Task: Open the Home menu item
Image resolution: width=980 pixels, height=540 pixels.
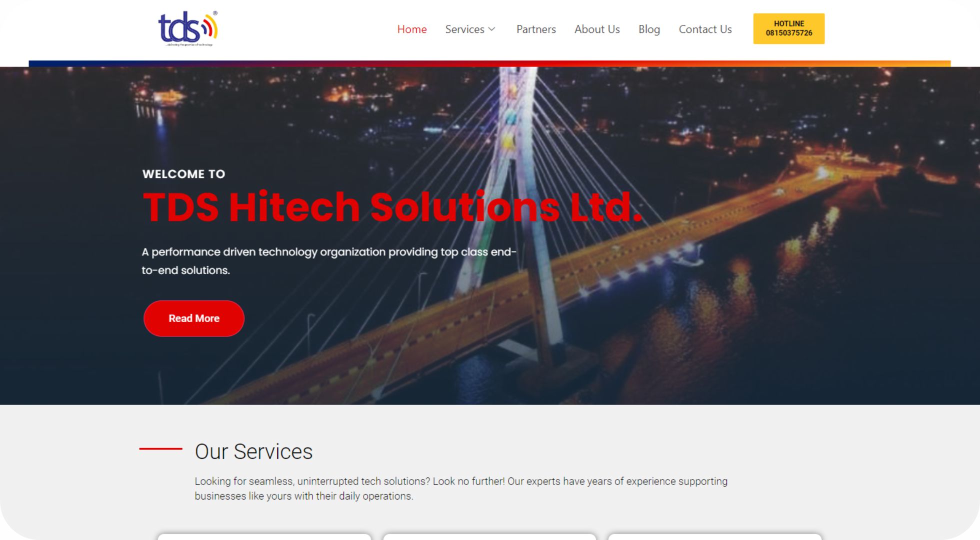Action: tap(411, 29)
